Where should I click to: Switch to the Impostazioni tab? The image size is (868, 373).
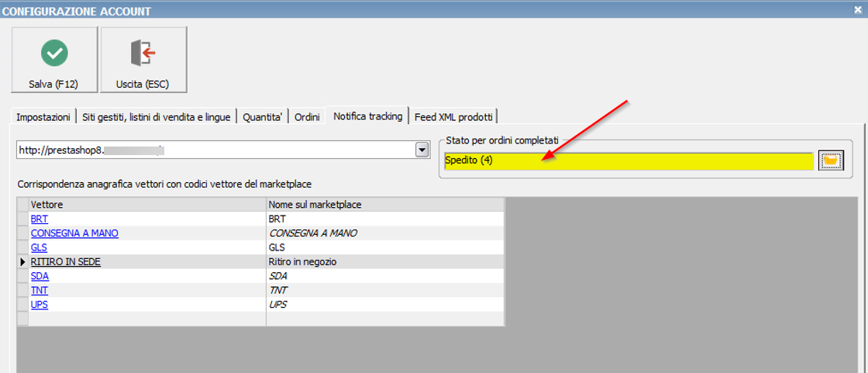click(x=43, y=116)
